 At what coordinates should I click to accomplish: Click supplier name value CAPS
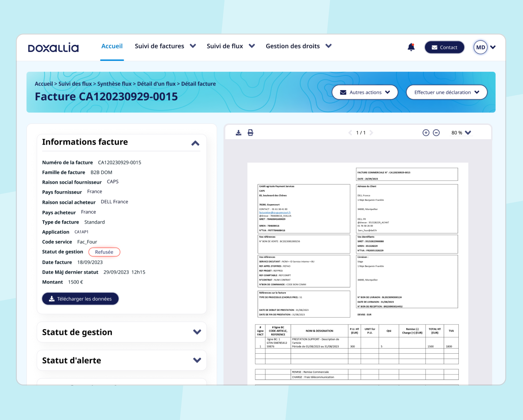pos(113,182)
